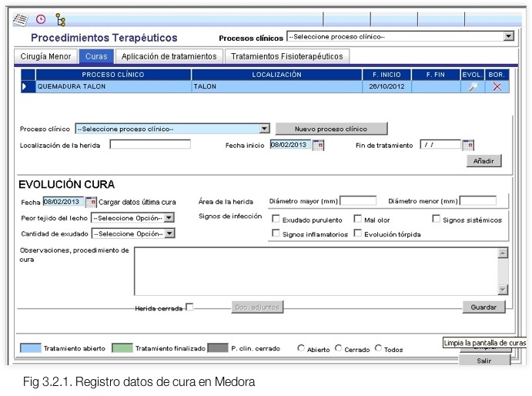Delete QUEMADURA TALON row with red X
This screenshot has height=396, width=532.
(497, 87)
